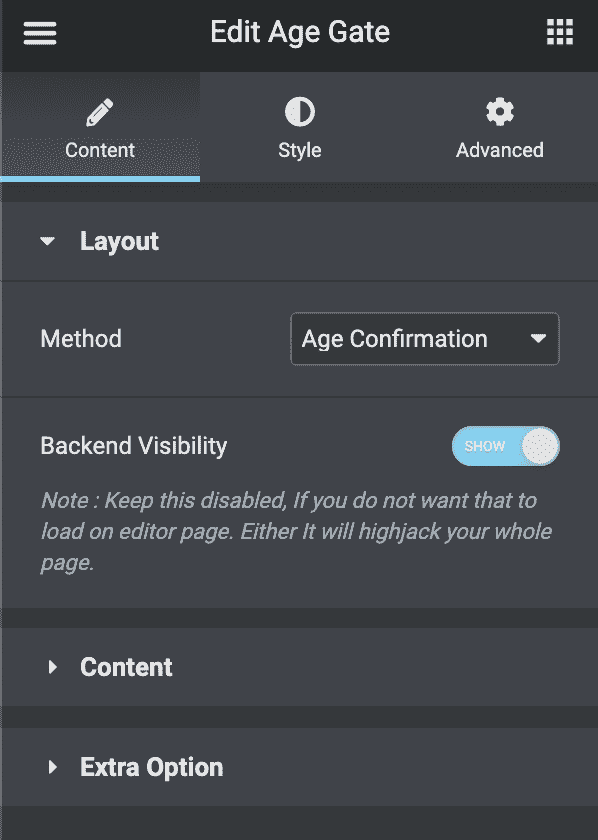The height and width of the screenshot is (840, 598).
Task: Click the Edit Age Gate title
Action: pyautogui.click(x=299, y=32)
